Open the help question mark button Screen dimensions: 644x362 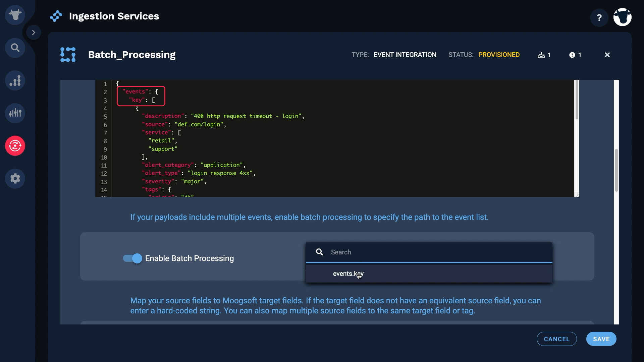pyautogui.click(x=599, y=17)
